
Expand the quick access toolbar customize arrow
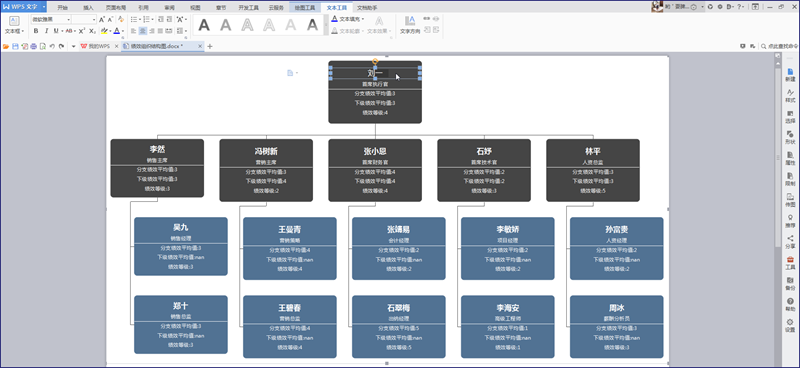pyautogui.click(x=73, y=46)
